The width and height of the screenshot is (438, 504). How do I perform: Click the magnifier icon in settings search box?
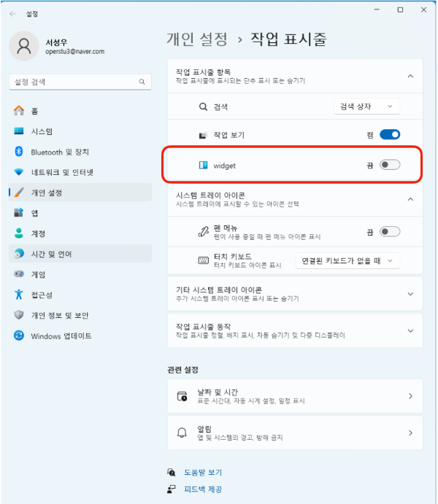point(142,82)
